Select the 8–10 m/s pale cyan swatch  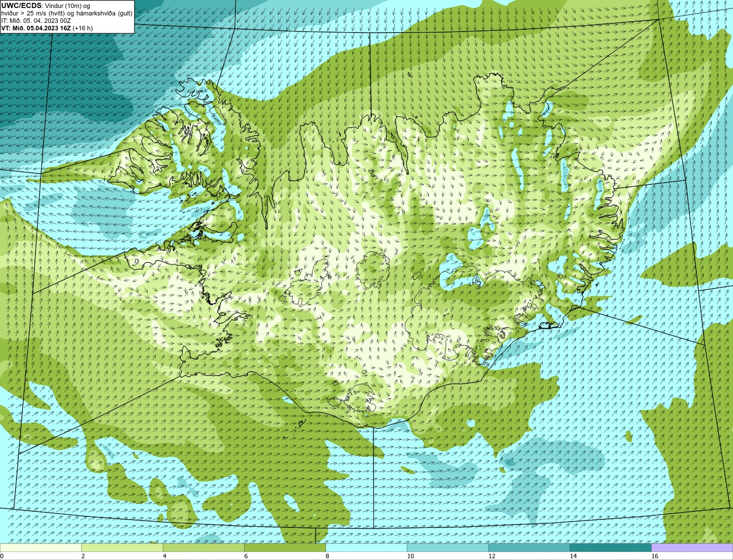click(366, 548)
